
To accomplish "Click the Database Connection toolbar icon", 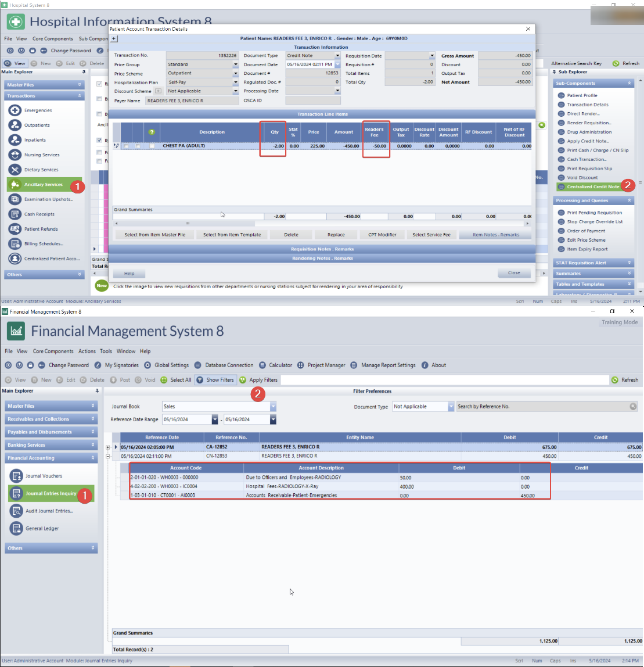I will (x=199, y=365).
